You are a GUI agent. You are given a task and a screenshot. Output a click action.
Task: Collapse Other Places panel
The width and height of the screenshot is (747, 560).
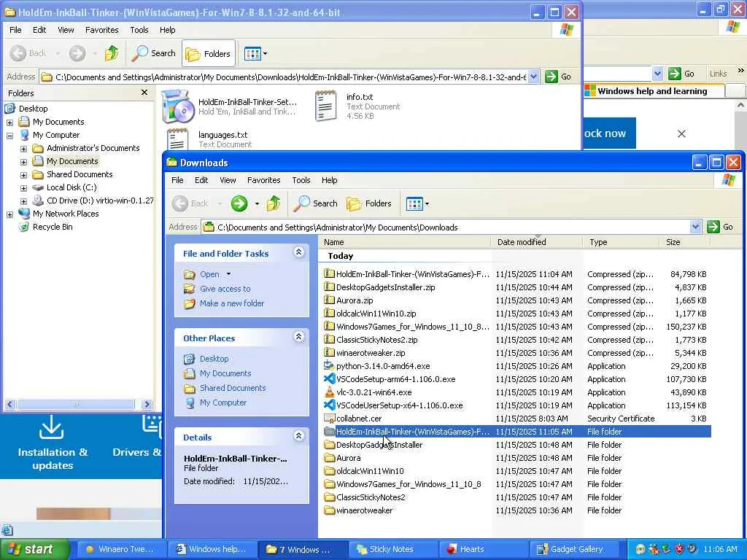pyautogui.click(x=298, y=337)
